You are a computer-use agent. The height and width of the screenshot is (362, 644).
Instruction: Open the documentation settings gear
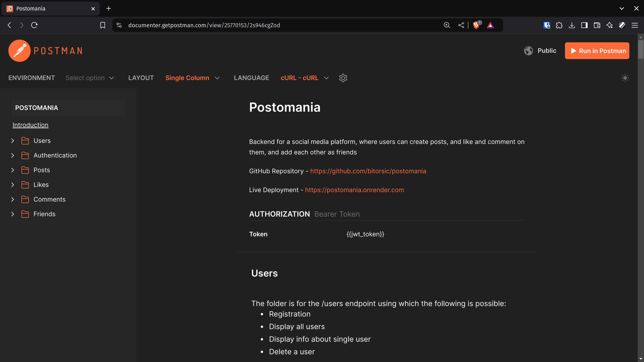(343, 78)
